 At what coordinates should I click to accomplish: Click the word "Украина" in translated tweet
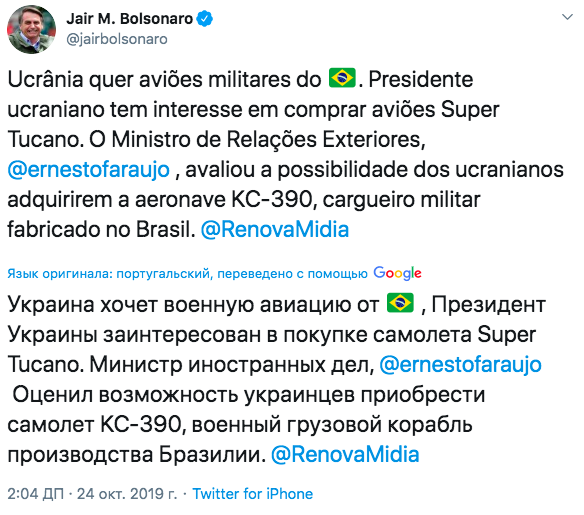51,305
